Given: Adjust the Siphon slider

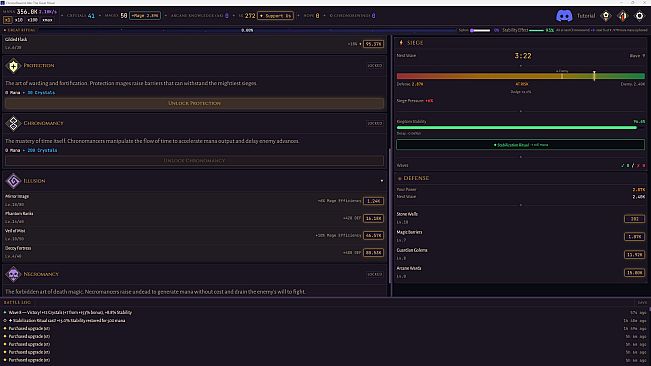Looking at the screenshot, I should [x=480, y=30].
